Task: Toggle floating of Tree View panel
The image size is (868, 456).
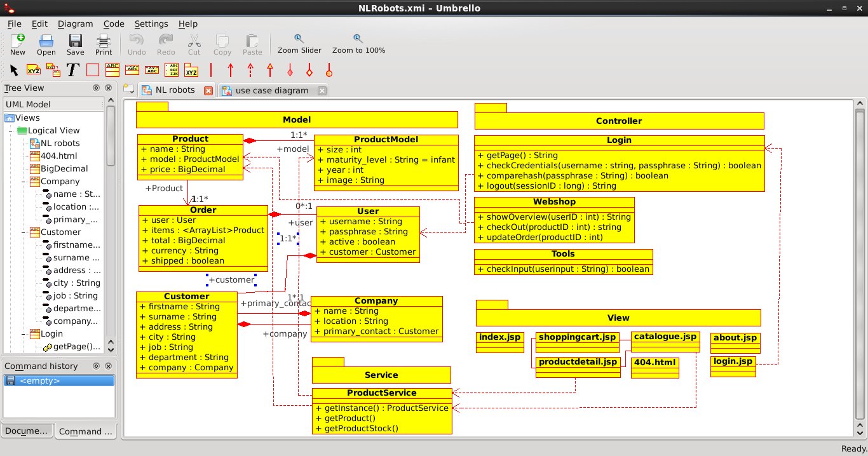Action: tap(97, 88)
